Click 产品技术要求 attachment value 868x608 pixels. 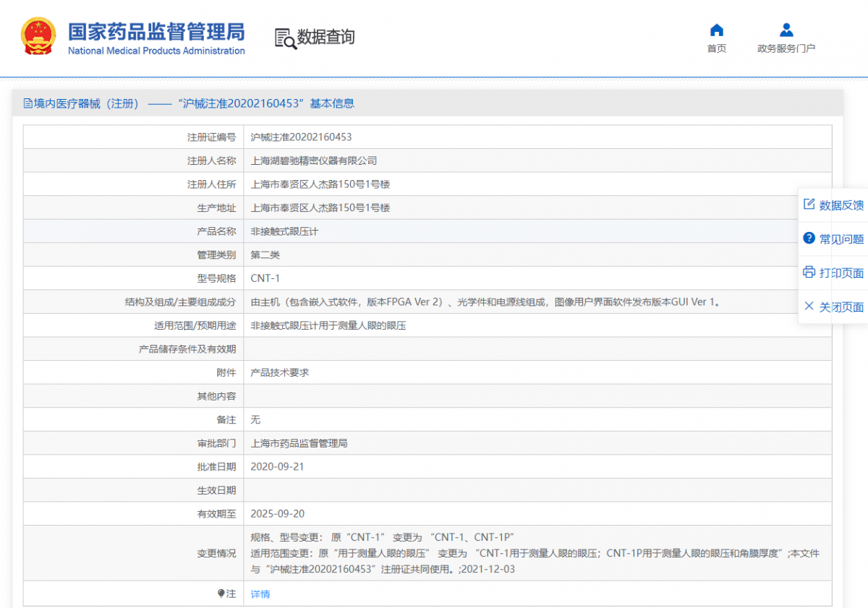point(279,372)
